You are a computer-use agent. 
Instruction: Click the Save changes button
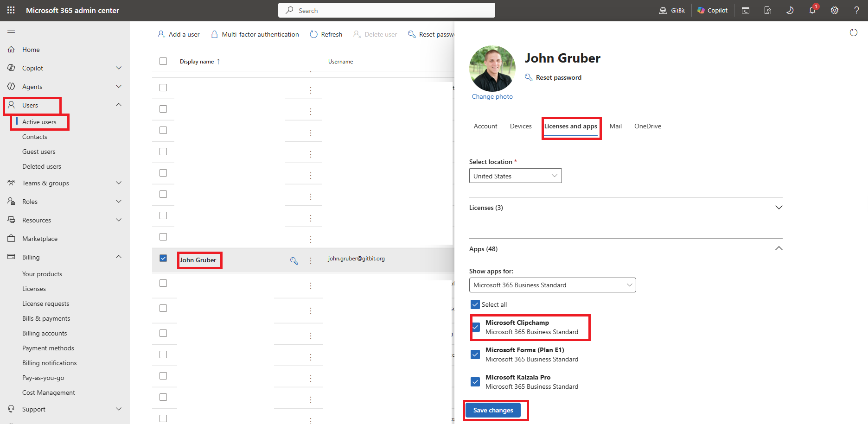click(493, 410)
